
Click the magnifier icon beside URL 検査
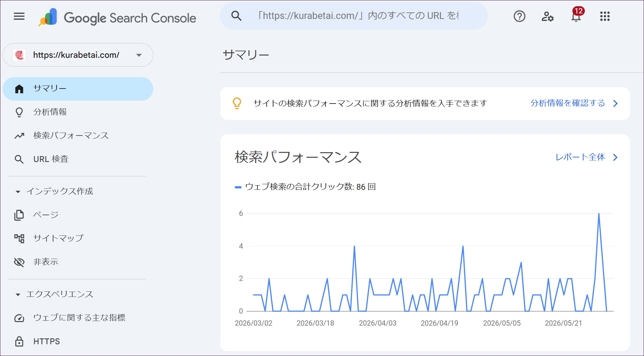click(19, 159)
